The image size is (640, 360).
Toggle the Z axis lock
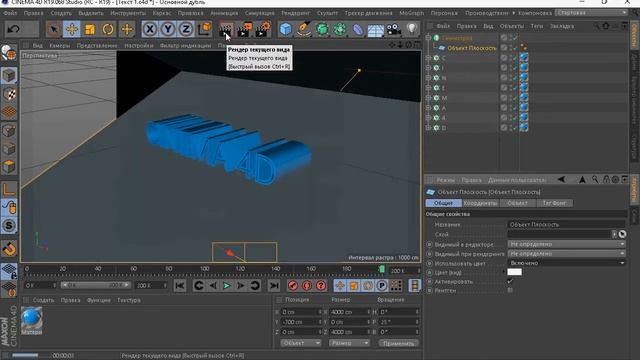pos(186,29)
